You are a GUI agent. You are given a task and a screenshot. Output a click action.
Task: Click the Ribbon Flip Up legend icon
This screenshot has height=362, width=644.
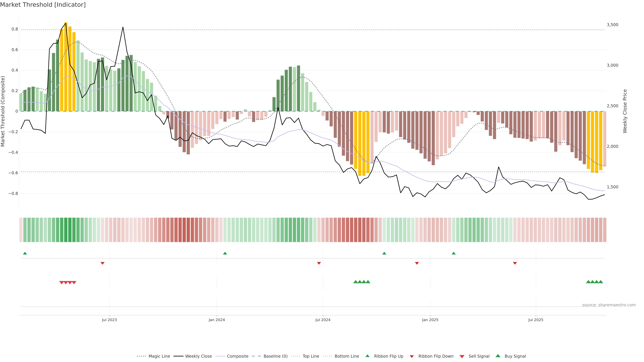click(367, 356)
